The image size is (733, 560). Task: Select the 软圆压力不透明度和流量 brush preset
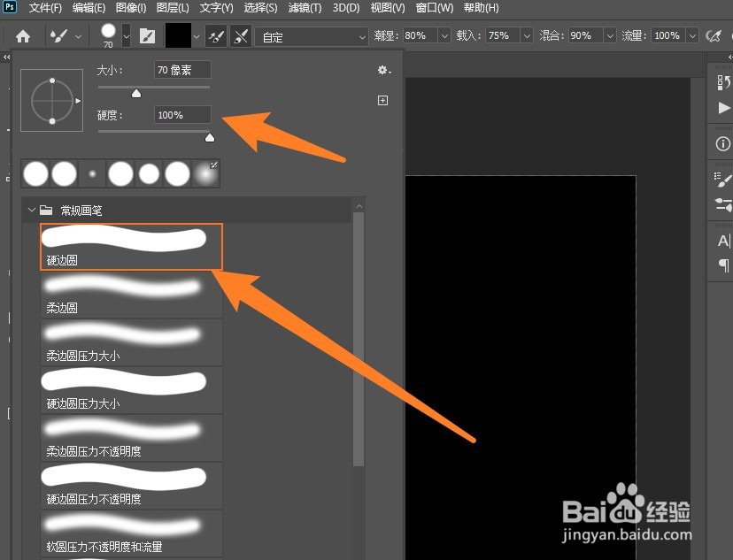(131, 533)
